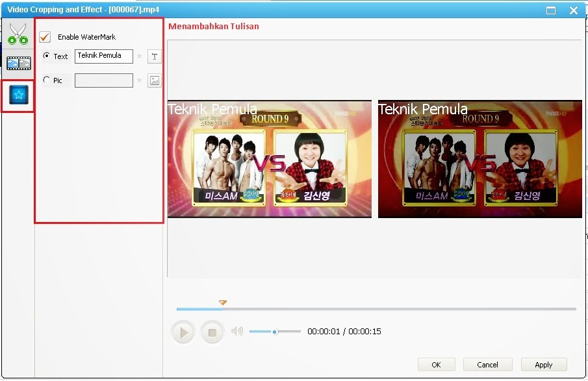Click the Menambahkan Tulisan heading
Screen dimensions: 588x381
[x=214, y=27]
